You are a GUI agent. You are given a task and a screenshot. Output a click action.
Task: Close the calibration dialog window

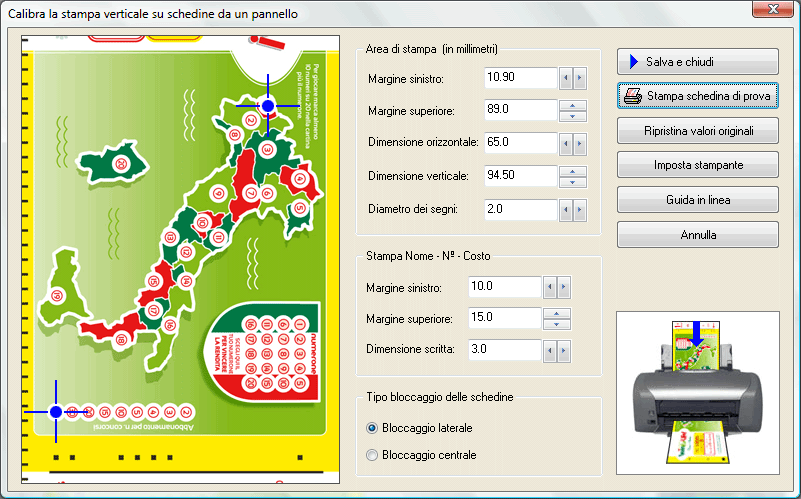774,11
